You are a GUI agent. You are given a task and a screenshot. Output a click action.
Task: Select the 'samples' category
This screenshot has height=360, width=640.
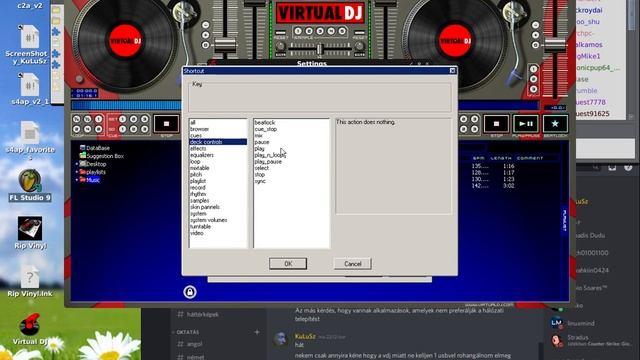click(218, 200)
